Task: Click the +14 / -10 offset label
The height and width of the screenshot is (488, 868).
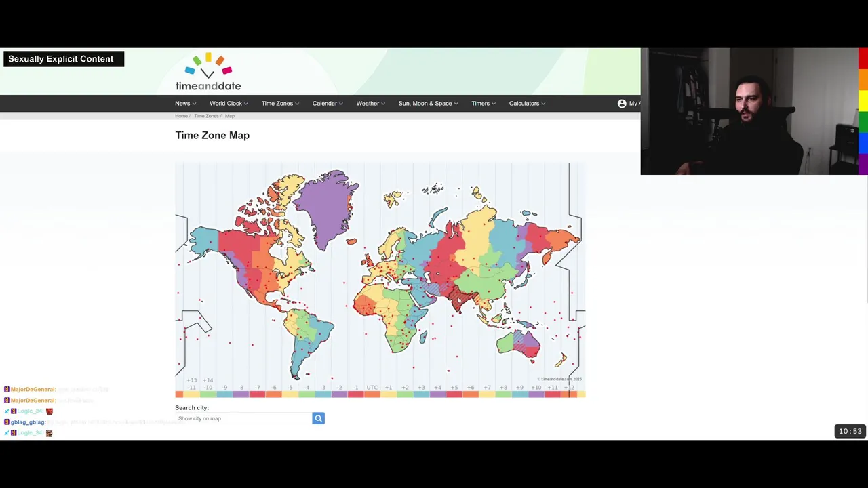Action: point(208,384)
